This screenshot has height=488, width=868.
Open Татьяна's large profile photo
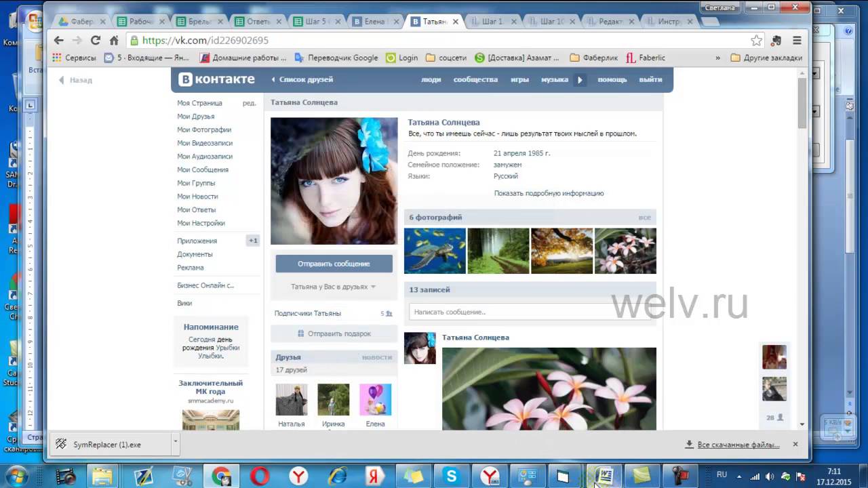[334, 181]
